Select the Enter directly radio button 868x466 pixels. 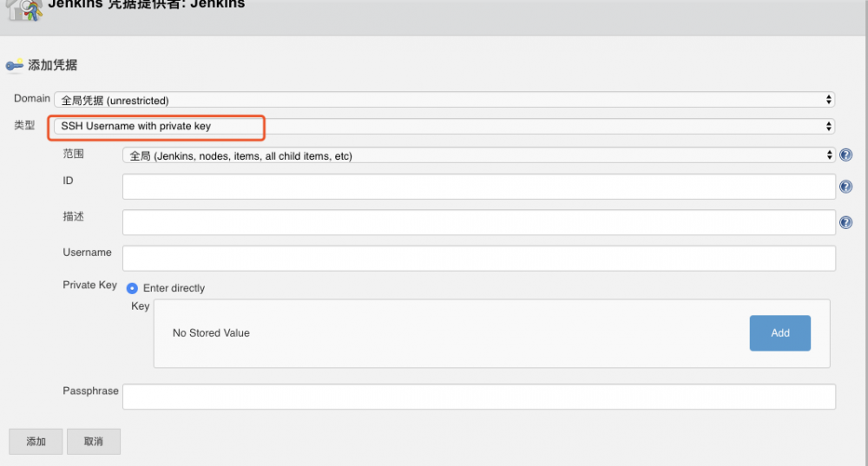click(x=132, y=288)
